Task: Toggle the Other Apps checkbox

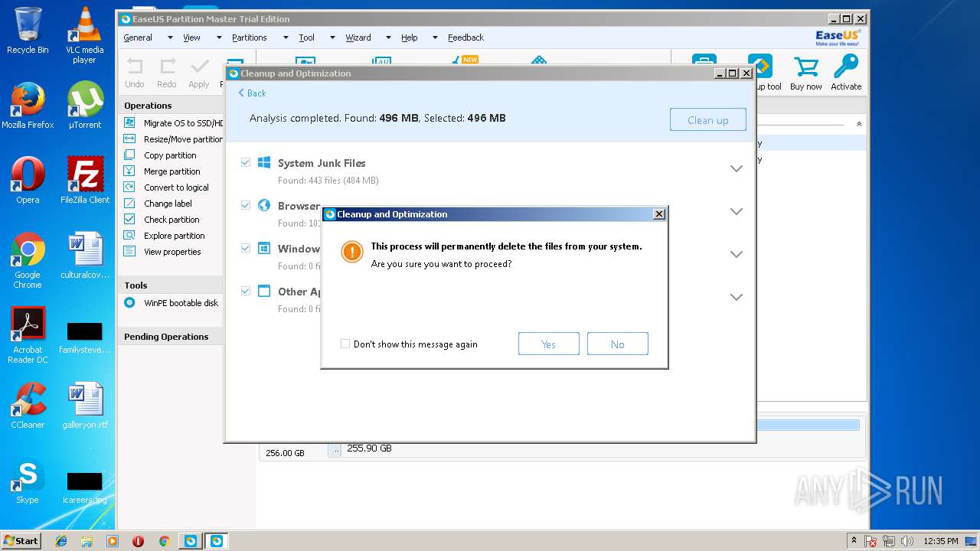Action: [245, 291]
